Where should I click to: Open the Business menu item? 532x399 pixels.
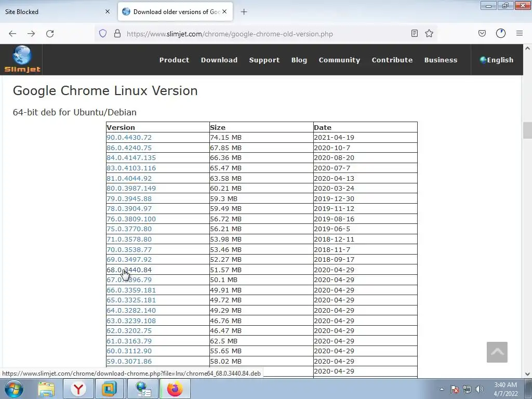pyautogui.click(x=441, y=60)
